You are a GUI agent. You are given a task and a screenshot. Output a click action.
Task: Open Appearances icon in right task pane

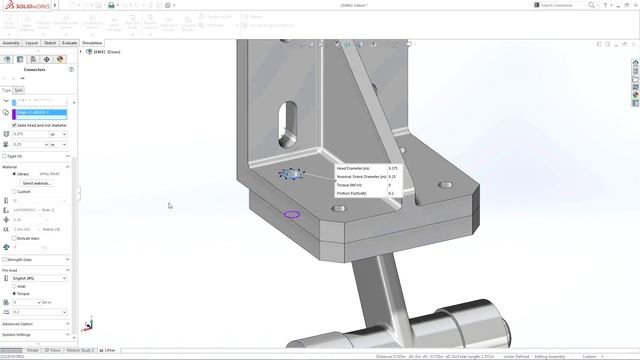click(x=636, y=95)
